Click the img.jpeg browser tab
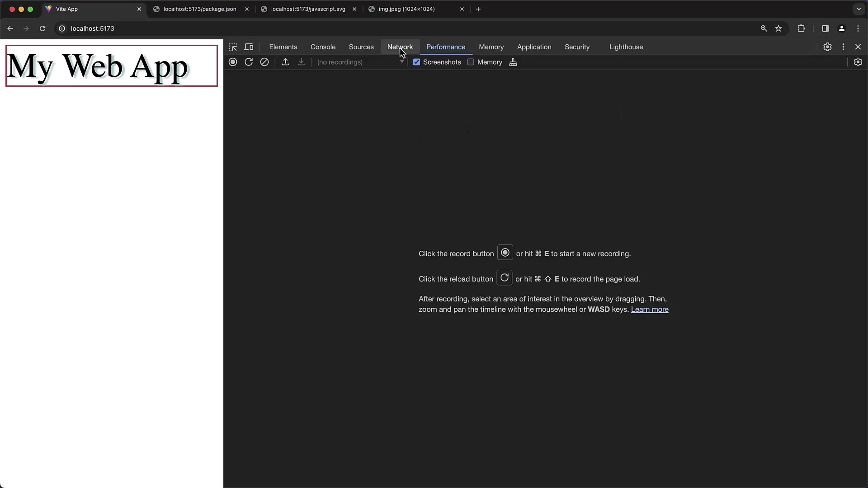This screenshot has height=488, width=868. (411, 9)
